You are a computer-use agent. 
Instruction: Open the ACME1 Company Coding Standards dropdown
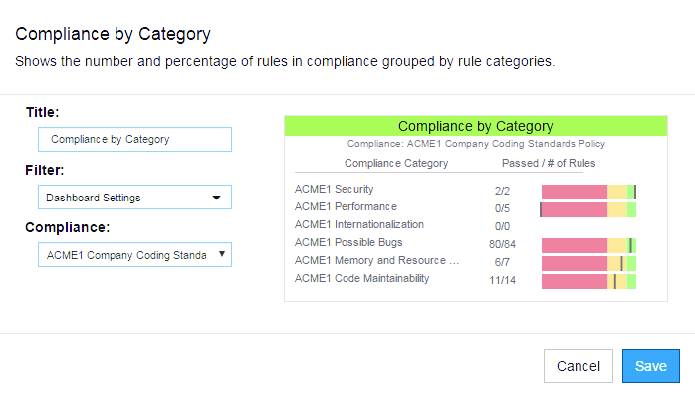click(x=135, y=254)
